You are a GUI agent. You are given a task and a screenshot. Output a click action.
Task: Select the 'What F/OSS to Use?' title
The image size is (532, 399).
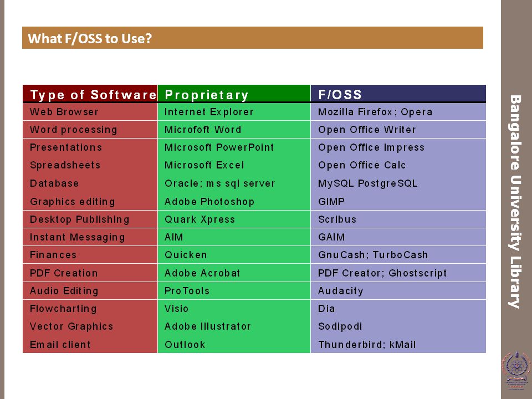tap(90, 38)
